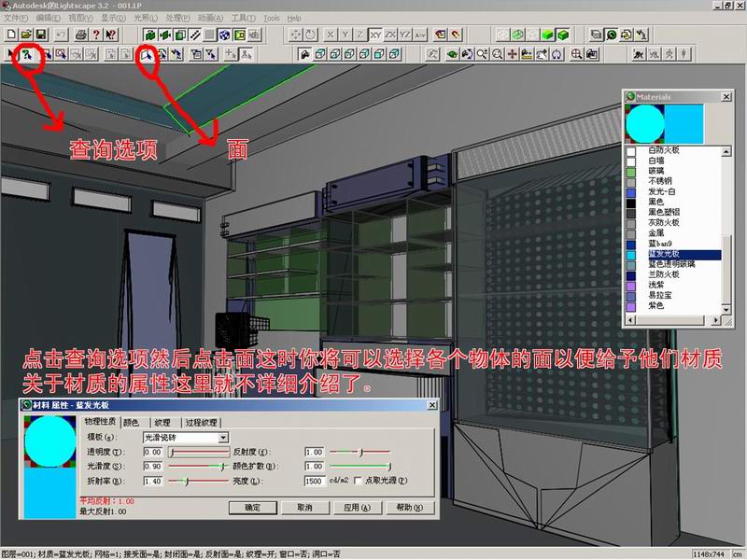Open the Help menu

coord(294,18)
